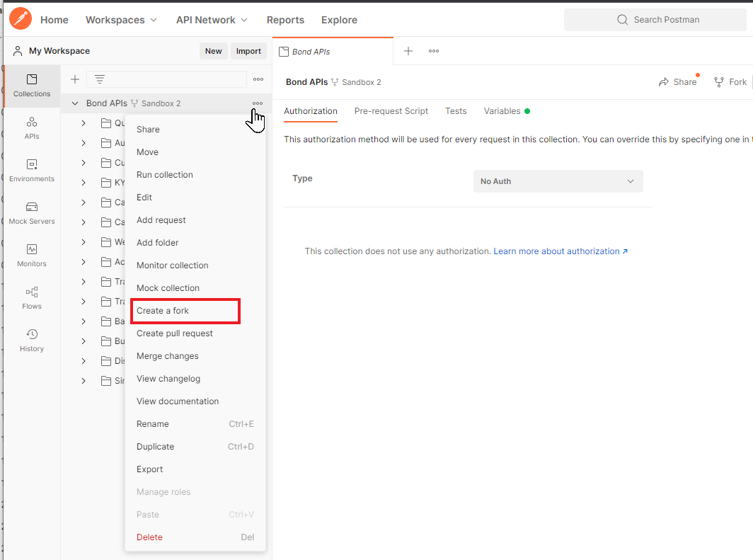The height and width of the screenshot is (560, 753).
Task: Switch to the Tests tab
Action: [x=456, y=111]
